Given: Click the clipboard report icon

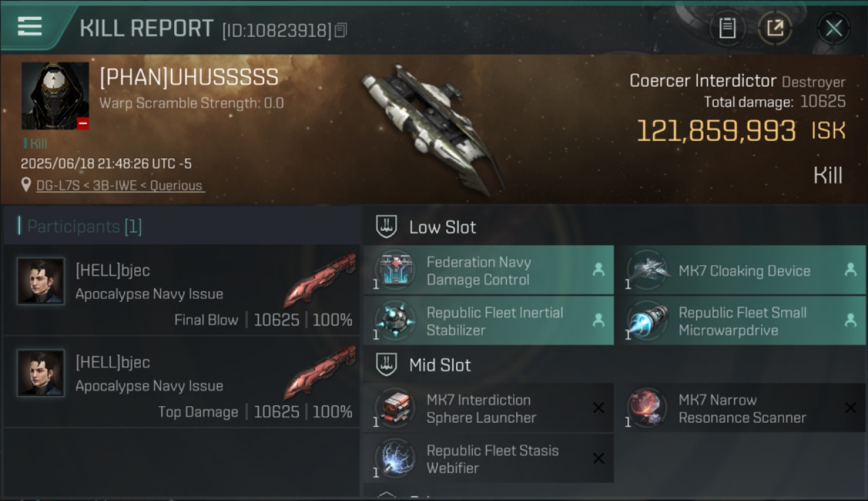Looking at the screenshot, I should pyautogui.click(x=727, y=28).
